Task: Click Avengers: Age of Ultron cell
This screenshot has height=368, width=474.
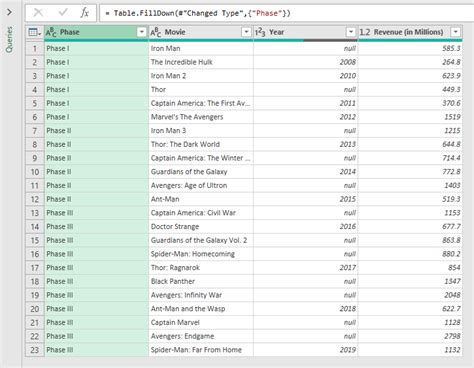Action: [x=201, y=186]
